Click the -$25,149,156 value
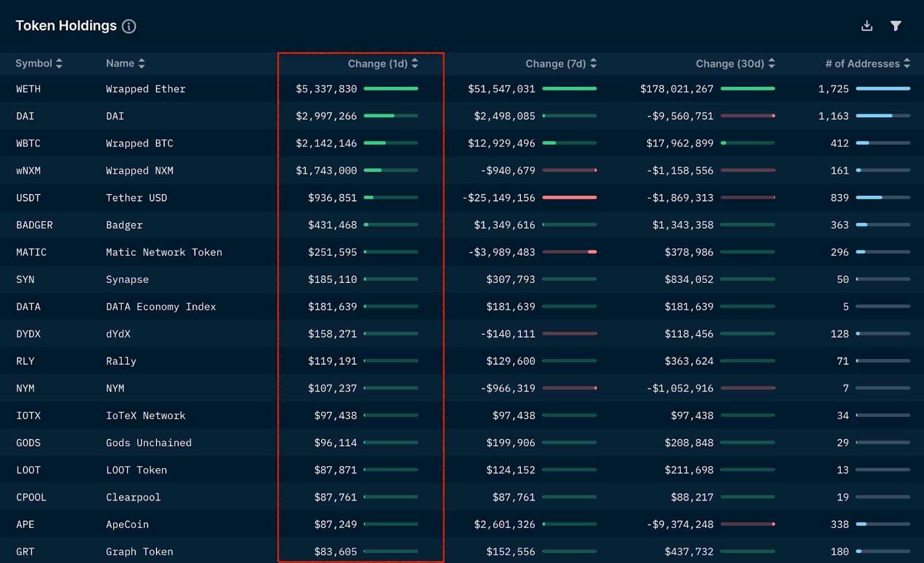Screen dimensions: 924x563 click(x=498, y=197)
